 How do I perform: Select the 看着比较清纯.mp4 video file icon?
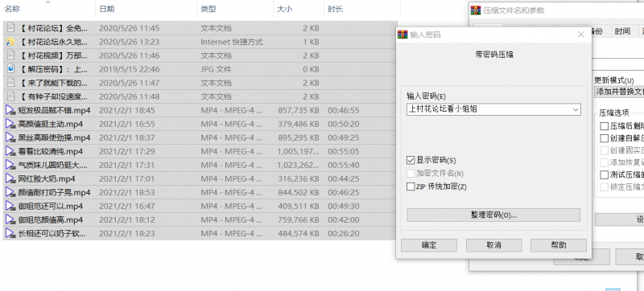click(10, 151)
